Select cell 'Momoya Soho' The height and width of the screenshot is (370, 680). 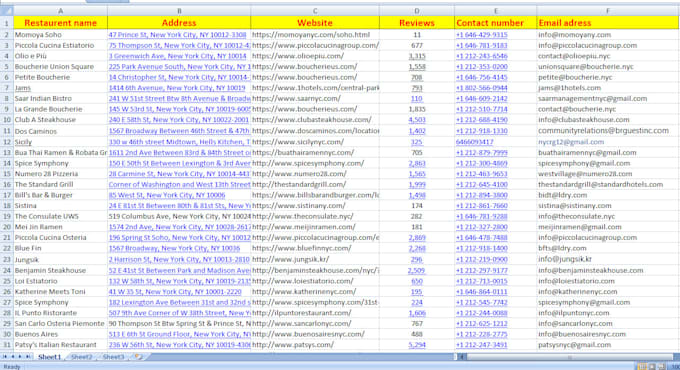pos(60,35)
